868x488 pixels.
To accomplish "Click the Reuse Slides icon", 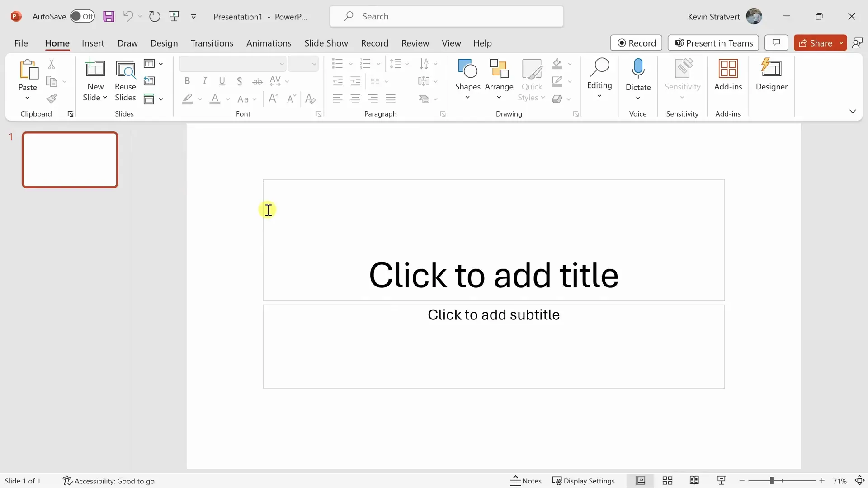I will click(x=125, y=70).
